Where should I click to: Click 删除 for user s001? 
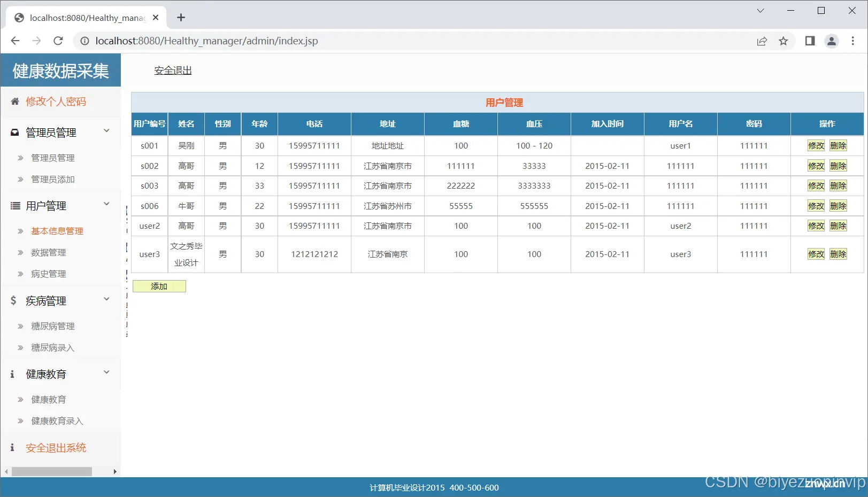(838, 146)
